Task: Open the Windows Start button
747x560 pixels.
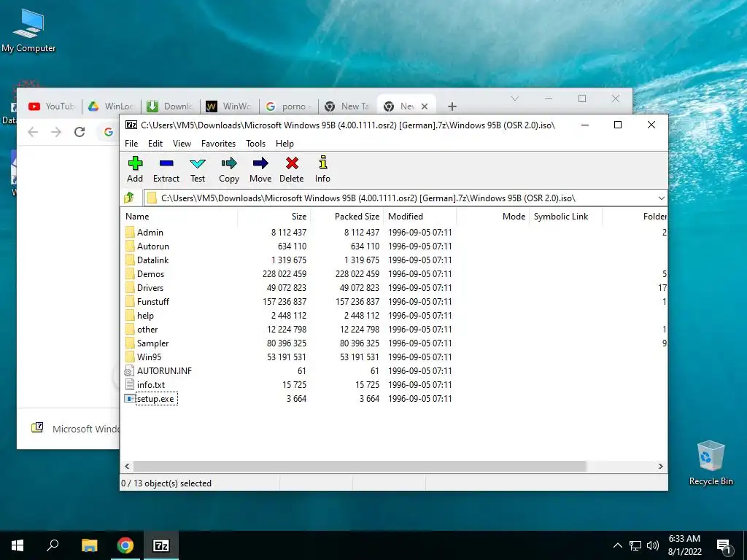Action: click(x=18, y=545)
